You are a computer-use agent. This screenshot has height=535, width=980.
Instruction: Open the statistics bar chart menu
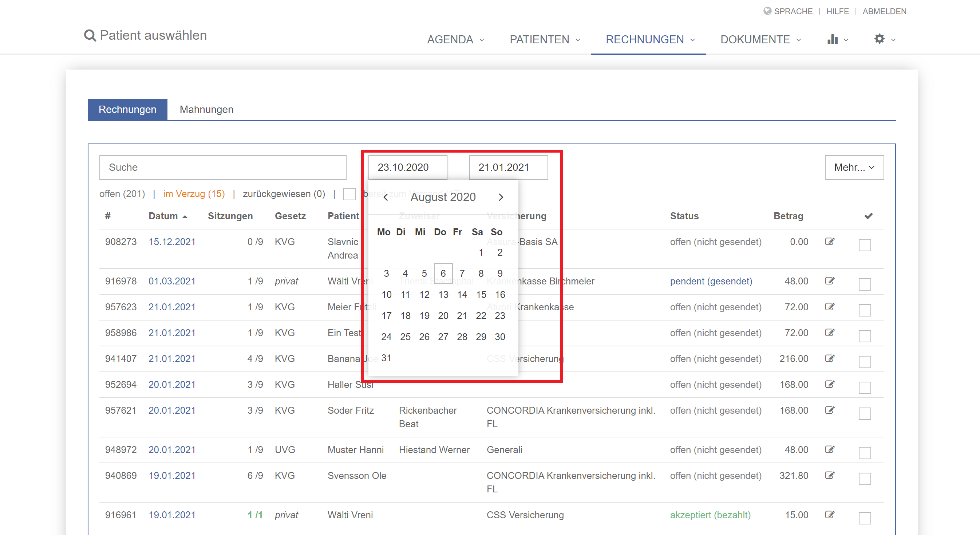[833, 39]
